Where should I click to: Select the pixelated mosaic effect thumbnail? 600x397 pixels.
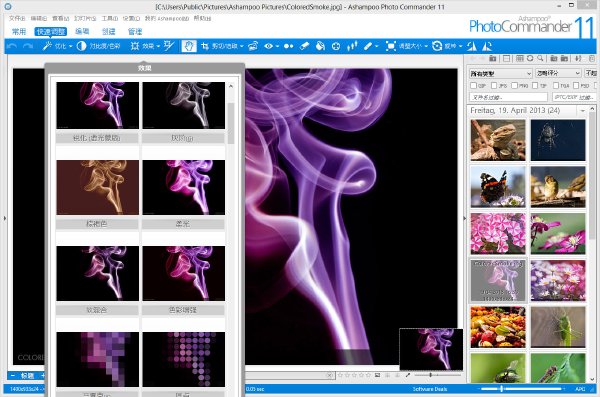click(98, 359)
